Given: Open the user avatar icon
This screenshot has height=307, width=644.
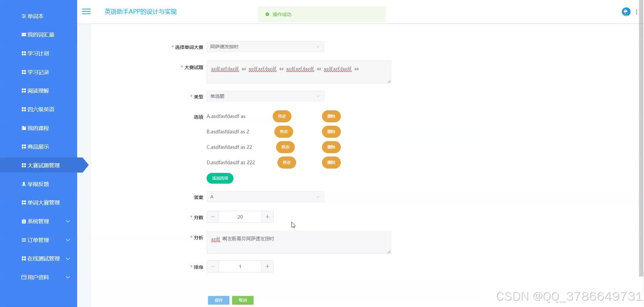Looking at the screenshot, I should point(626,12).
